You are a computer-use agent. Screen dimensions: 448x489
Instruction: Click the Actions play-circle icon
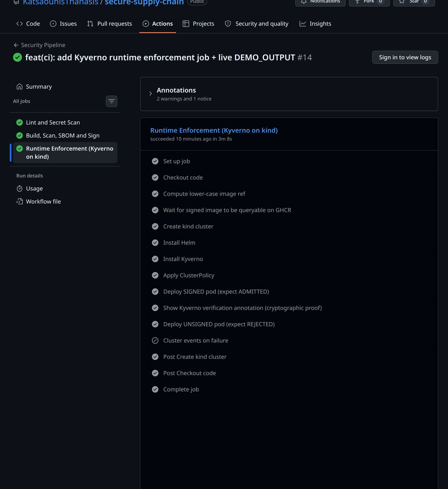click(x=146, y=24)
